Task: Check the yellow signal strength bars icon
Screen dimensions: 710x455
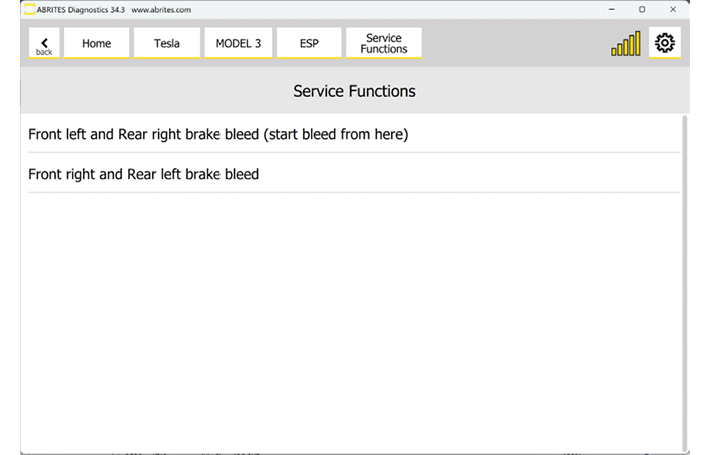Action: [x=626, y=44]
